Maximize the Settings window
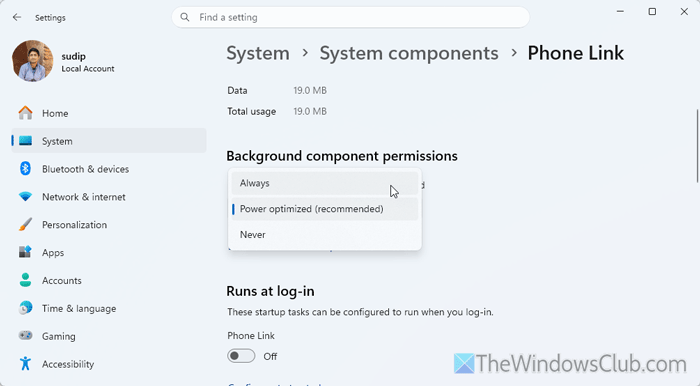This screenshot has width=700, height=386. coord(652,12)
